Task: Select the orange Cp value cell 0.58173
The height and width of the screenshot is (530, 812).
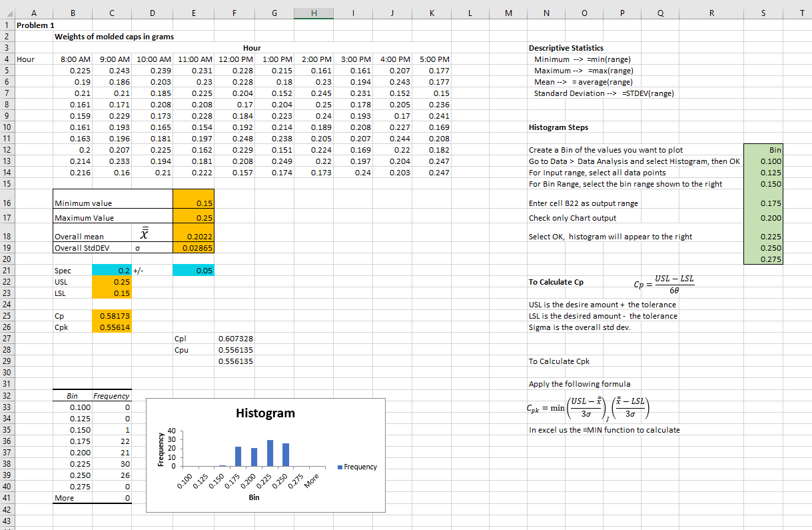Action: point(111,316)
